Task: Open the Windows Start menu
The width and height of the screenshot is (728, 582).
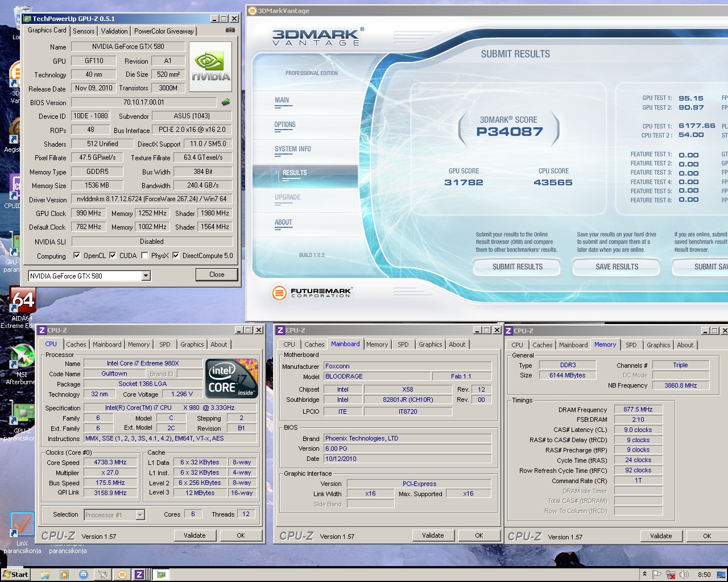Action: pyautogui.click(x=16, y=574)
